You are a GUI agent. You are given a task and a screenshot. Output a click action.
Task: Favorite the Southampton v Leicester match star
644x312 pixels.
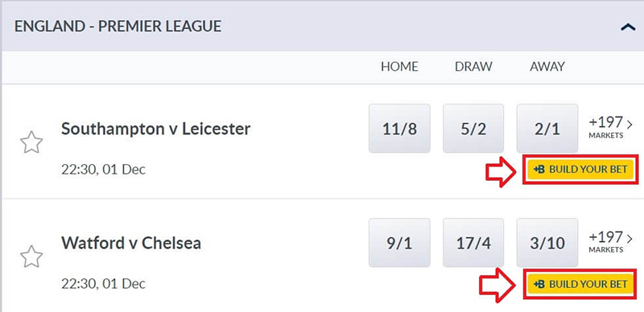[31, 142]
